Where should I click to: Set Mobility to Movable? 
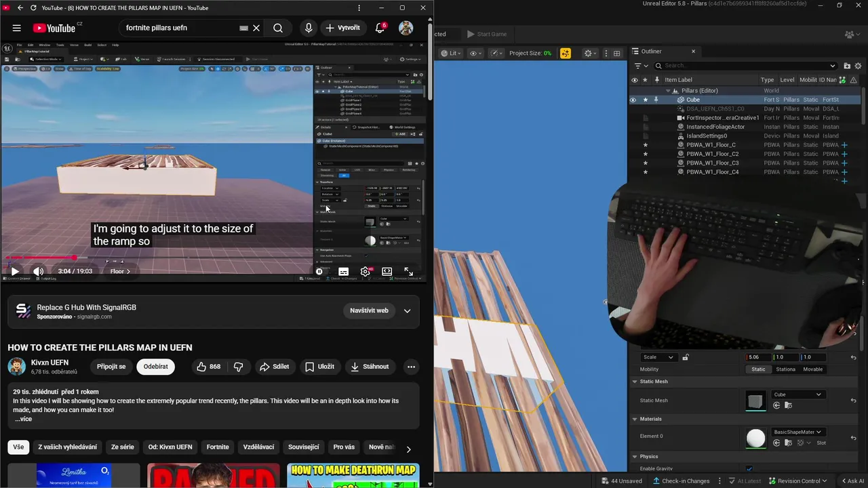point(812,369)
